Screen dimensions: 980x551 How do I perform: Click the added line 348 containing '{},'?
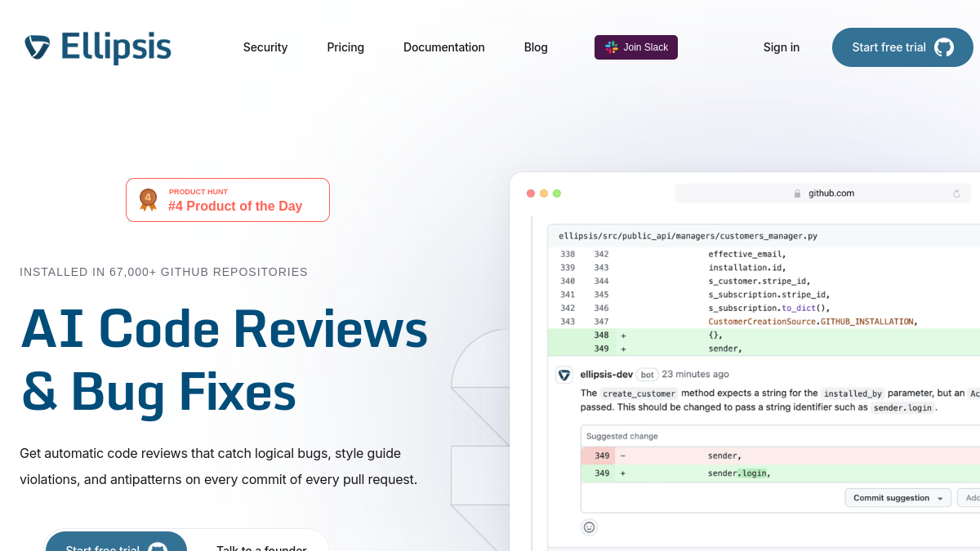tap(764, 335)
